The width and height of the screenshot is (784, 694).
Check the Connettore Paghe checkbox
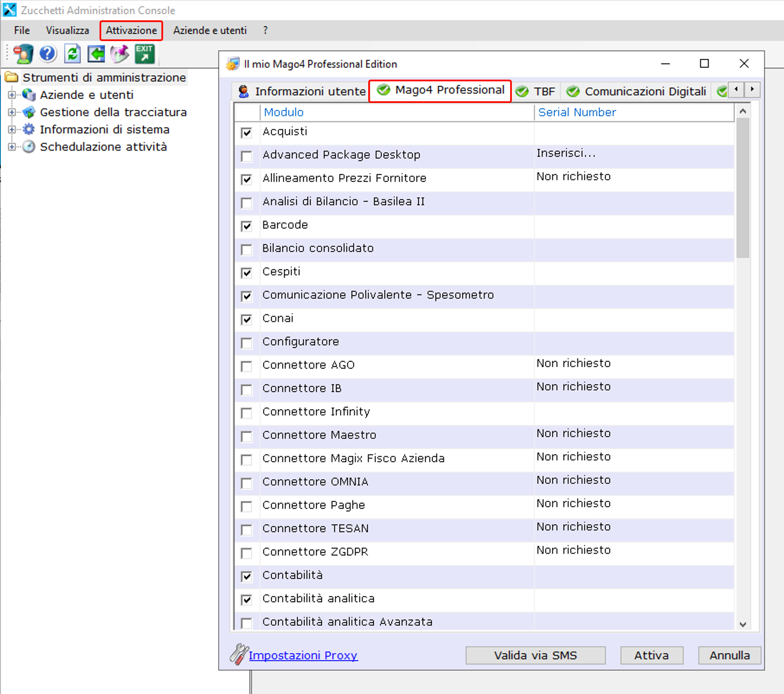click(247, 506)
